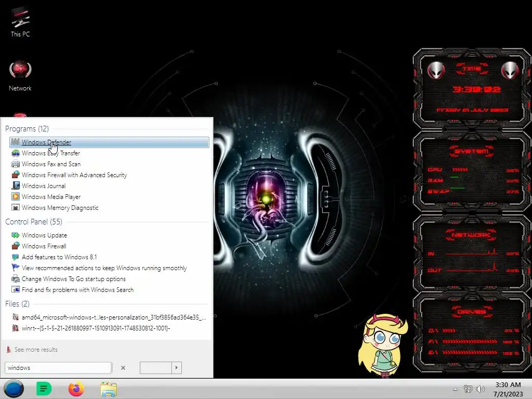Click the Windows Journal icon
Image resolution: width=532 pixels, height=399 pixels.
coord(15,185)
